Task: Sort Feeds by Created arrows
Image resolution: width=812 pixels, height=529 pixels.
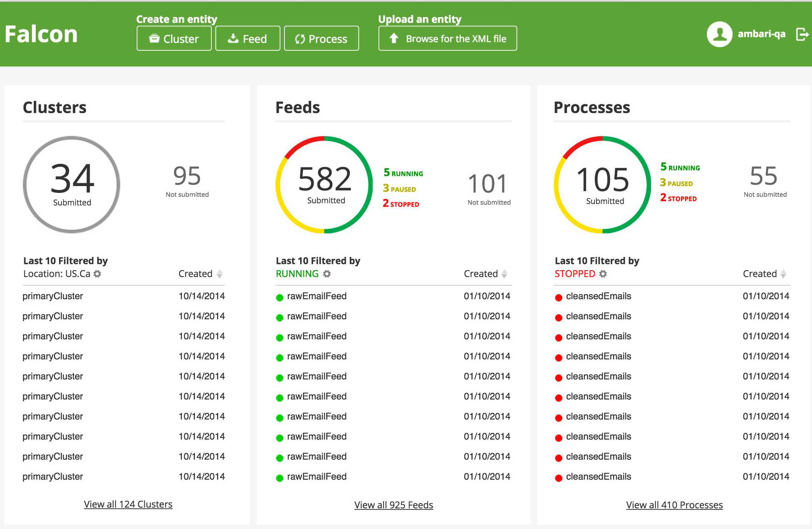Action: [x=504, y=274]
